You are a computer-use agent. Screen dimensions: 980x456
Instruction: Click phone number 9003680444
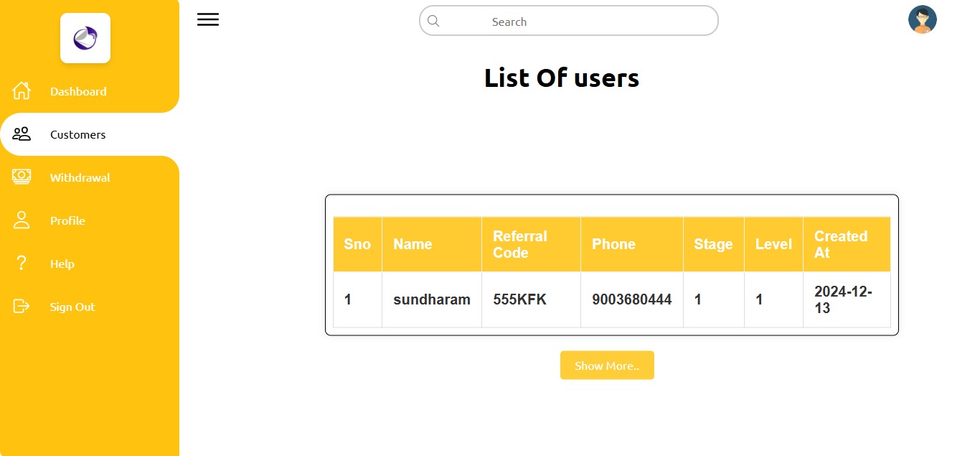[631, 299]
